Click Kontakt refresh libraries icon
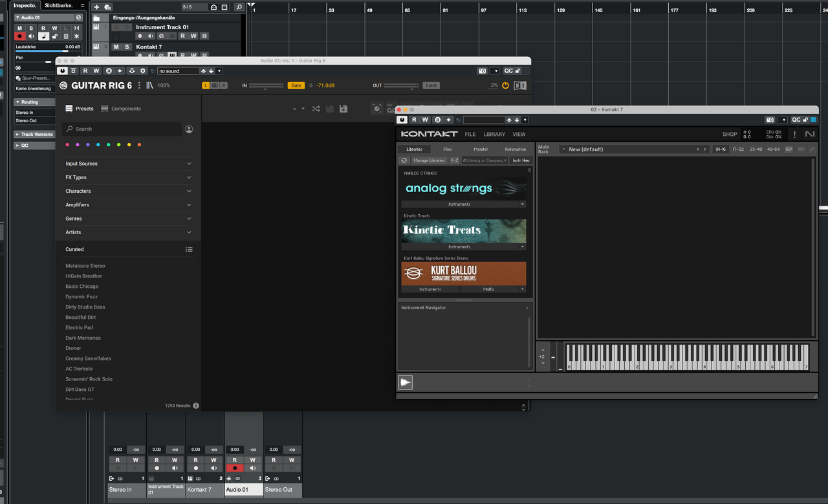Viewport: 828px width, 504px height. [404, 160]
